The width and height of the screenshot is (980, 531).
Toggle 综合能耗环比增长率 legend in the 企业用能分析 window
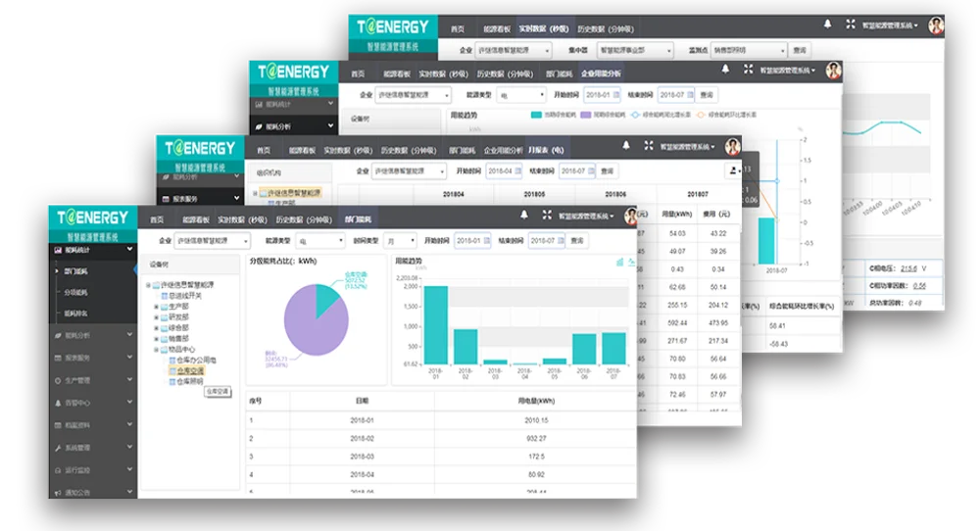coord(727,115)
